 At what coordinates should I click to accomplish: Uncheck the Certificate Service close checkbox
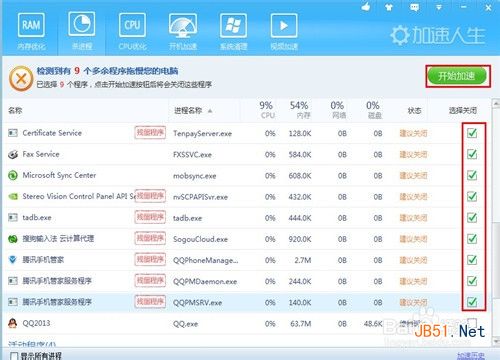pos(472,133)
